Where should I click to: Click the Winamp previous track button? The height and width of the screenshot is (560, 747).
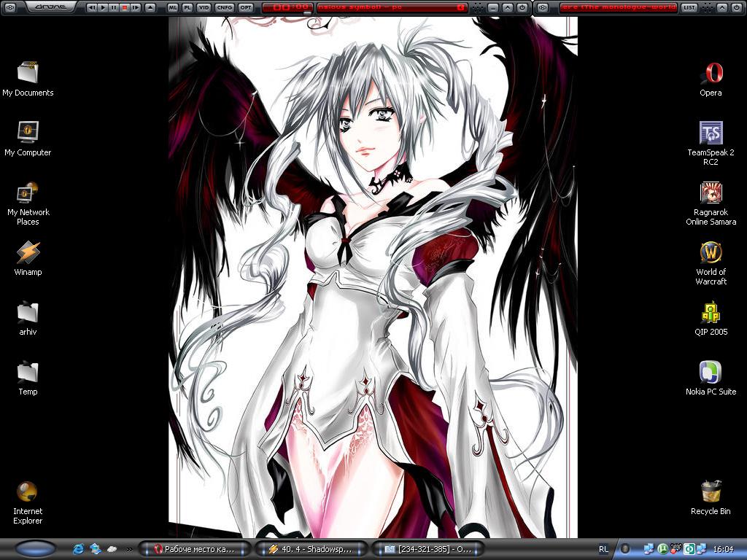[x=91, y=7]
